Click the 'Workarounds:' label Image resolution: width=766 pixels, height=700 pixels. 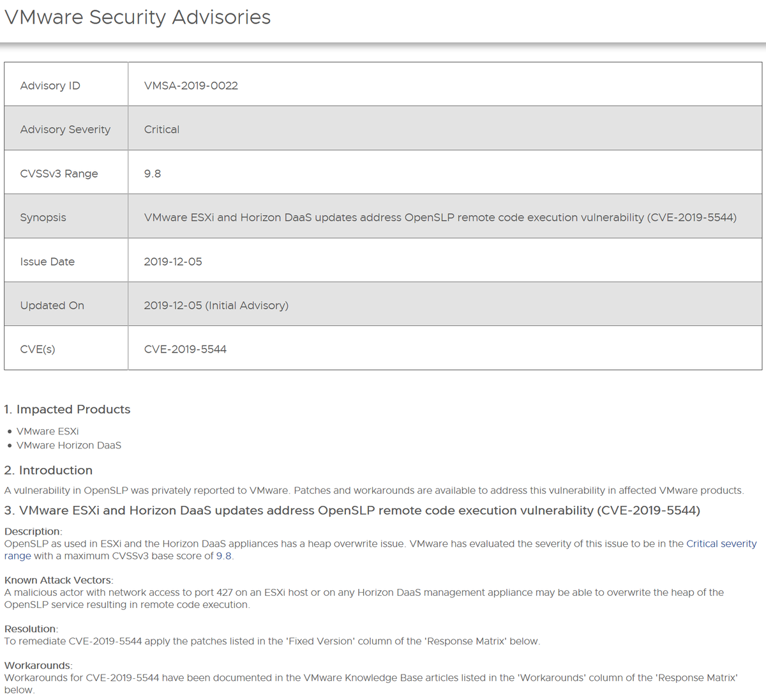click(38, 666)
